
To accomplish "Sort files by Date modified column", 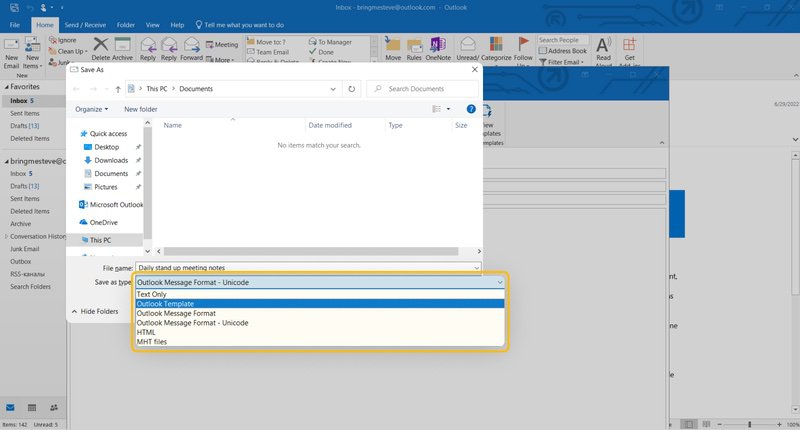I will tap(330, 125).
